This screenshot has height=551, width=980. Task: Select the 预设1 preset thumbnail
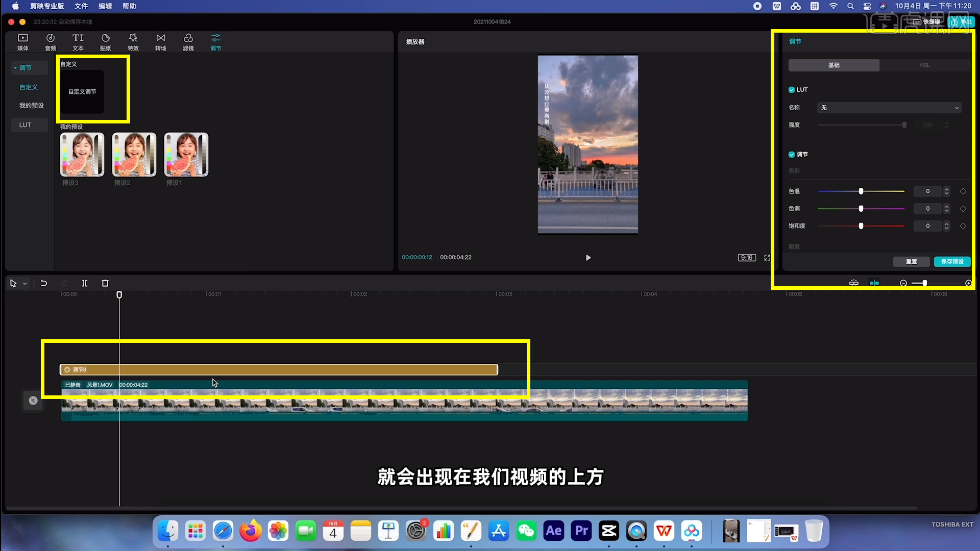[x=186, y=155]
